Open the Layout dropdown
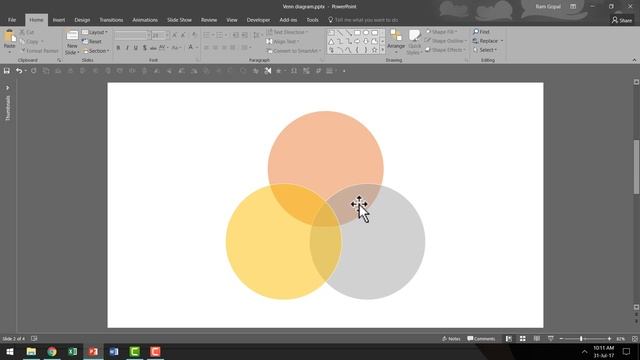640x360 pixels. pyautogui.click(x=95, y=32)
